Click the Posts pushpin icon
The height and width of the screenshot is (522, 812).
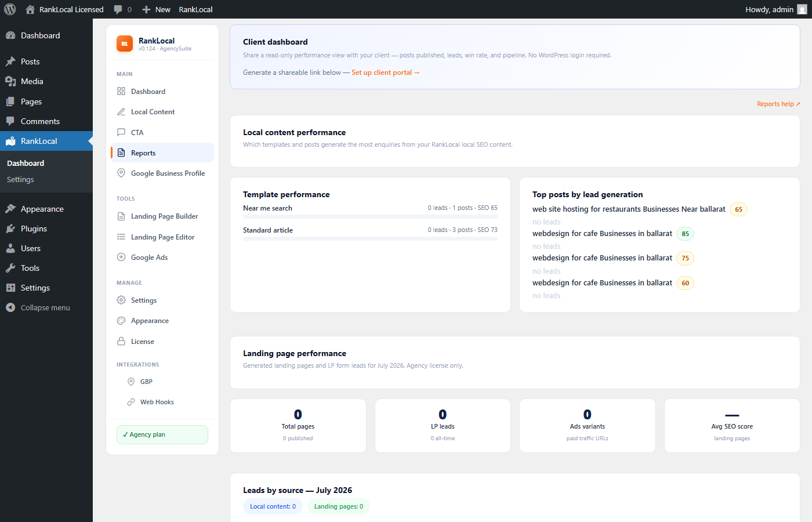point(10,61)
